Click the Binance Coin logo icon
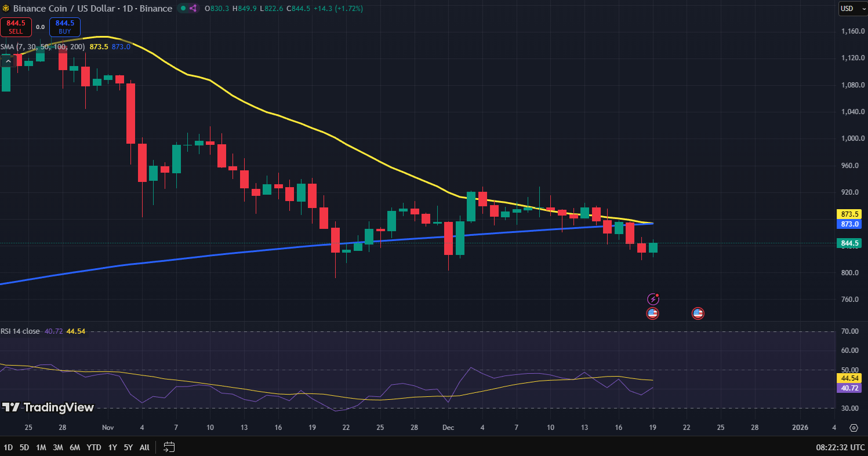868x456 pixels. tap(6, 8)
